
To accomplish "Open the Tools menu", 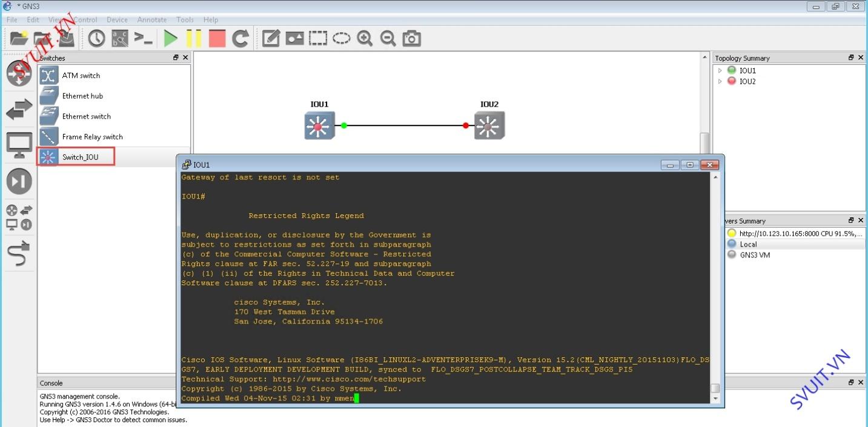I will pos(185,20).
